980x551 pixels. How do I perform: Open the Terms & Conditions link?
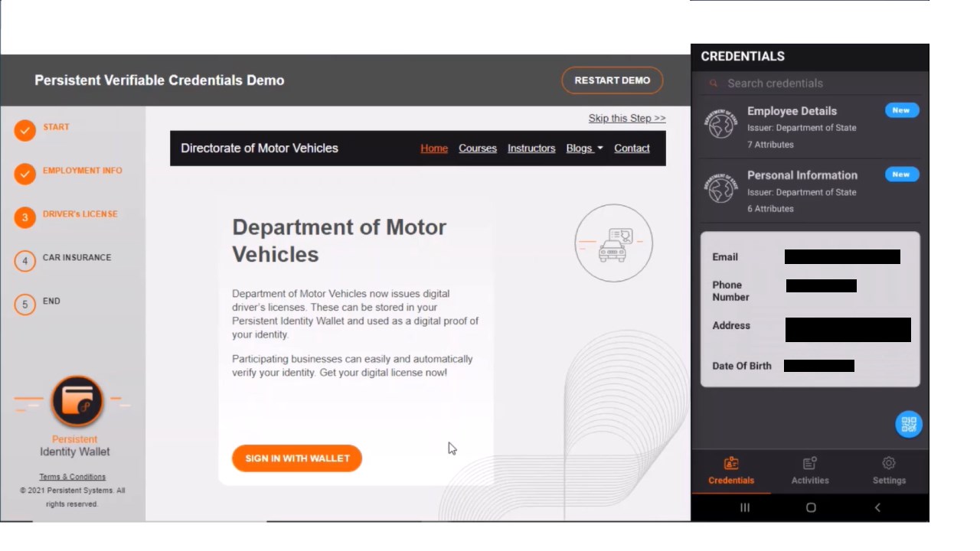[x=72, y=477]
